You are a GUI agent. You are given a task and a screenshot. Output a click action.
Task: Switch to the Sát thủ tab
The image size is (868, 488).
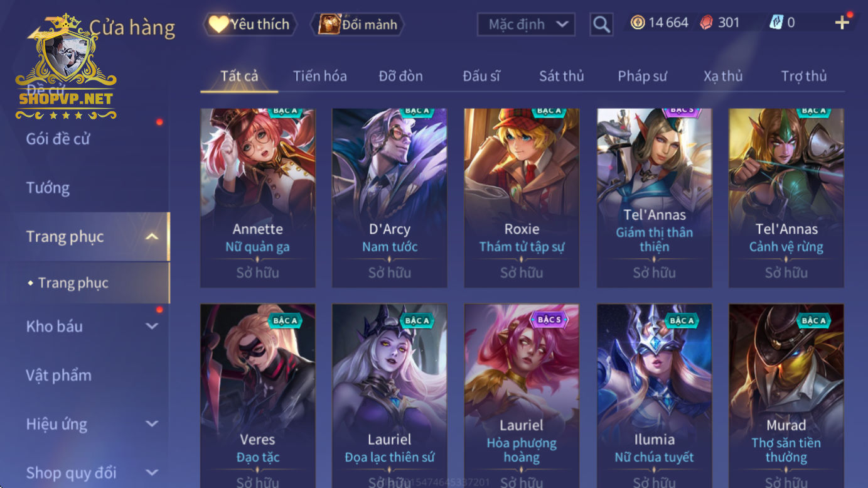click(x=561, y=76)
